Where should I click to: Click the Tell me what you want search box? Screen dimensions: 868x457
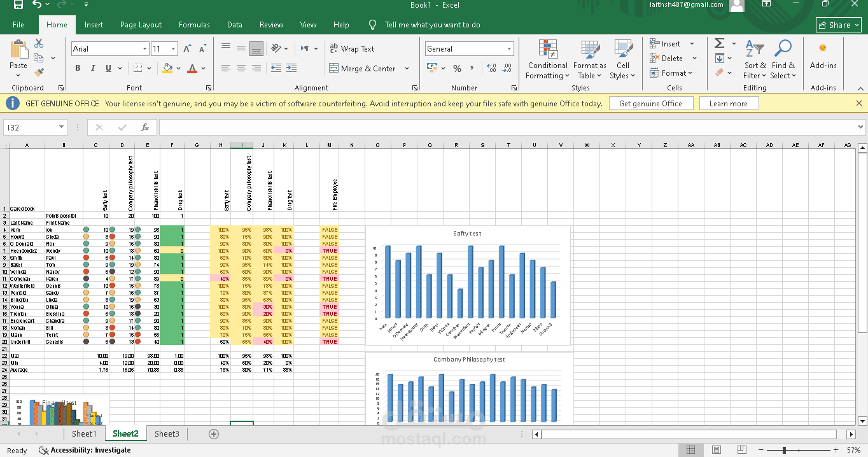424,25
